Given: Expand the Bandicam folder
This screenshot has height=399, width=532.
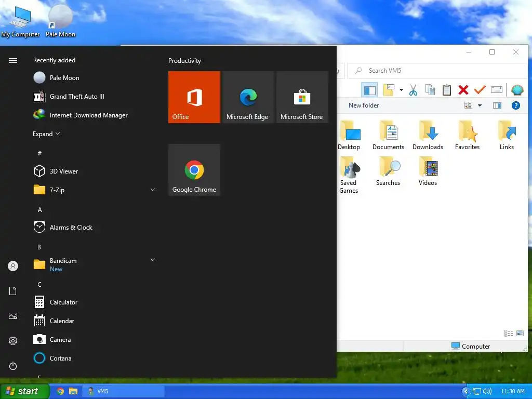Looking at the screenshot, I should 153,260.
